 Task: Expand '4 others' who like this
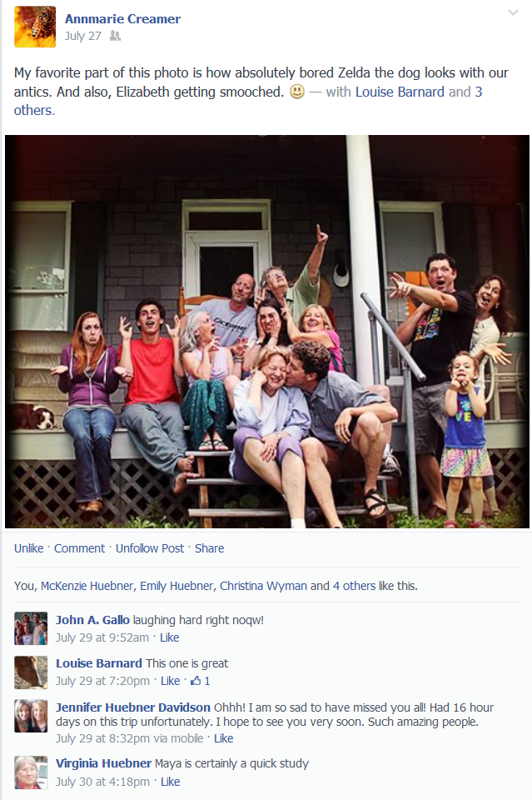(x=354, y=586)
